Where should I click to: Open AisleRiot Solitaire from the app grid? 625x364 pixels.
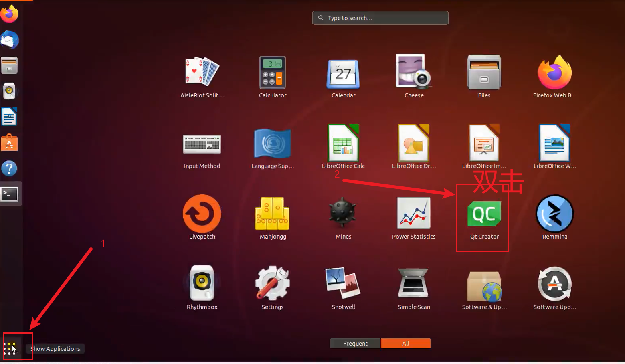pos(202,73)
